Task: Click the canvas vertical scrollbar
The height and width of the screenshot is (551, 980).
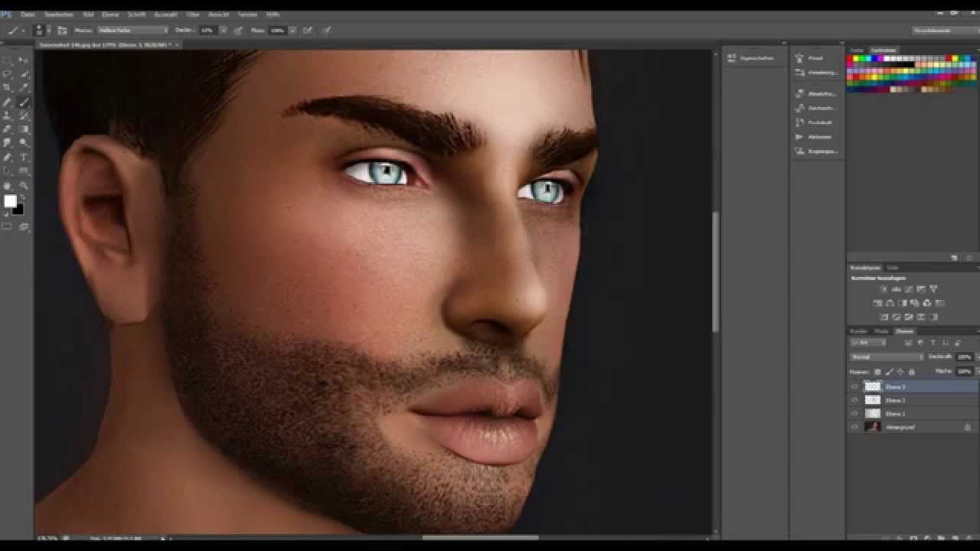Action: [x=716, y=272]
